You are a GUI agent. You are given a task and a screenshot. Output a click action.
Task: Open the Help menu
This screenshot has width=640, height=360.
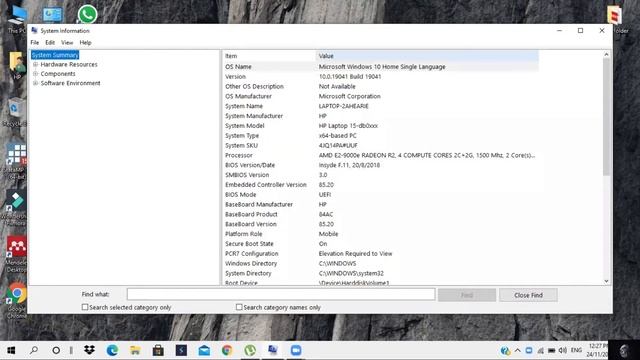(85, 42)
